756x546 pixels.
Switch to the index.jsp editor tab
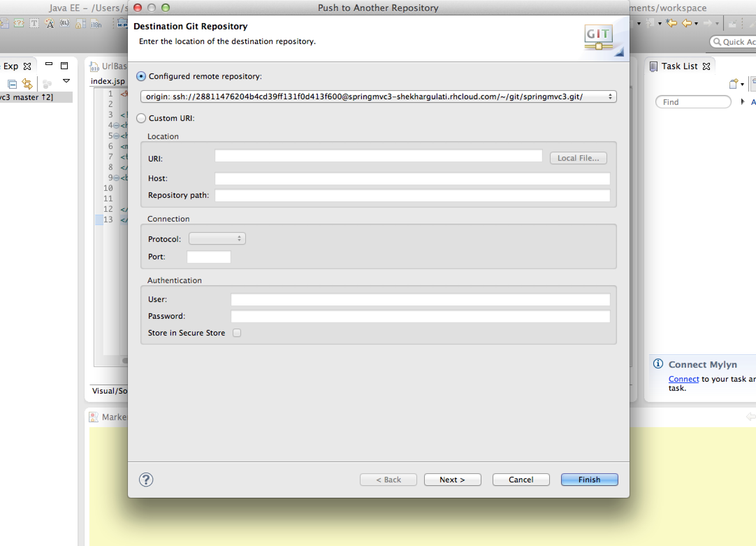107,81
